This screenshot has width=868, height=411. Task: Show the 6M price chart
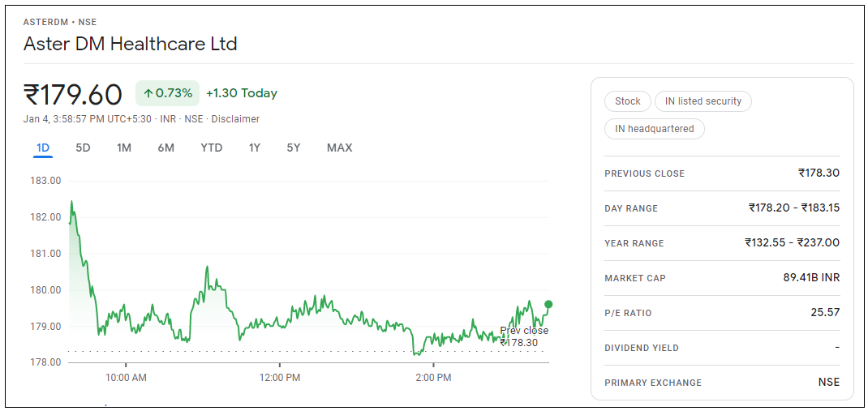[165, 148]
